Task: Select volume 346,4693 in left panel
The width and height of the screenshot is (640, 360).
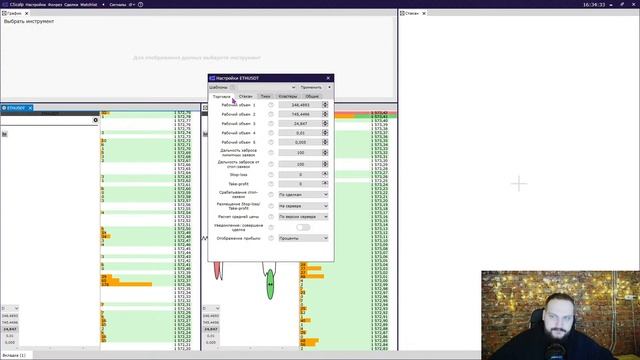Action: [x=10, y=316]
